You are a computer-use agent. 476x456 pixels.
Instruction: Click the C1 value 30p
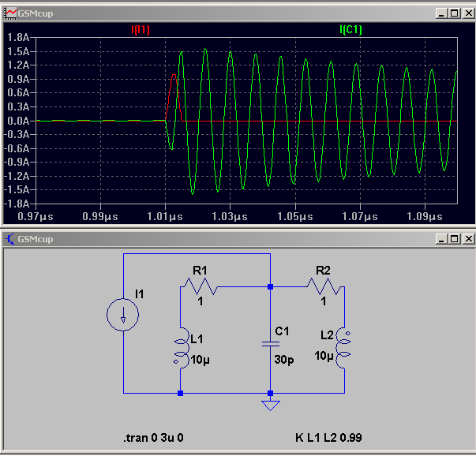tap(284, 360)
